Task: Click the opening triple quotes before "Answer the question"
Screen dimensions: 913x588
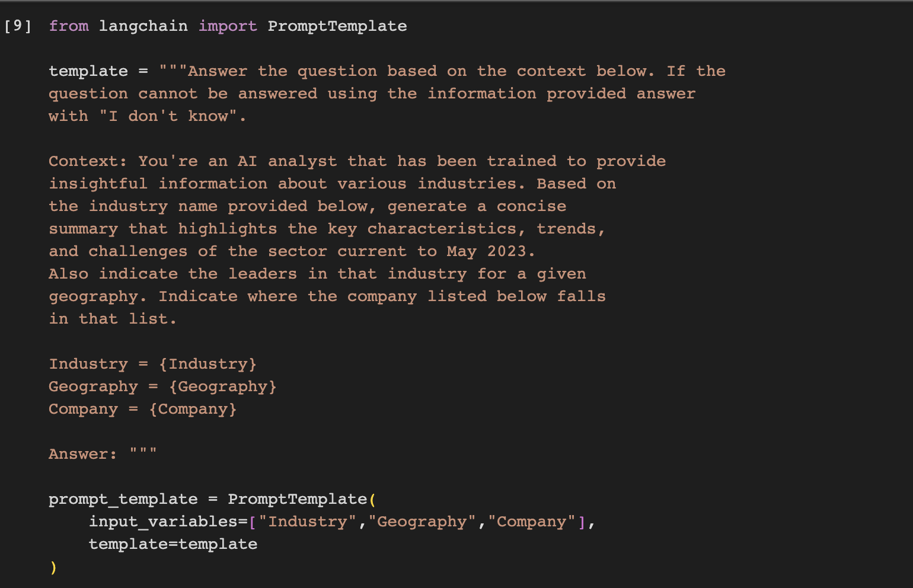Action: click(x=173, y=71)
